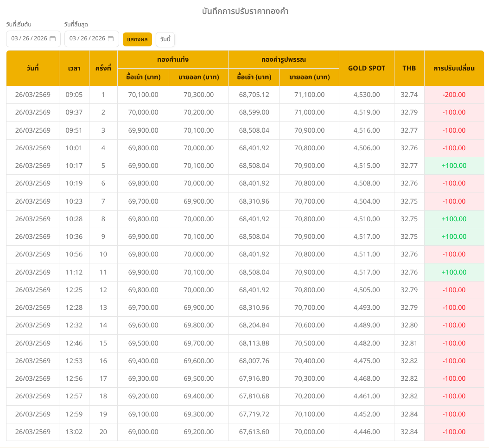Open the calendar picker for end date
Screen dimensions: 489x448
(x=111, y=38)
